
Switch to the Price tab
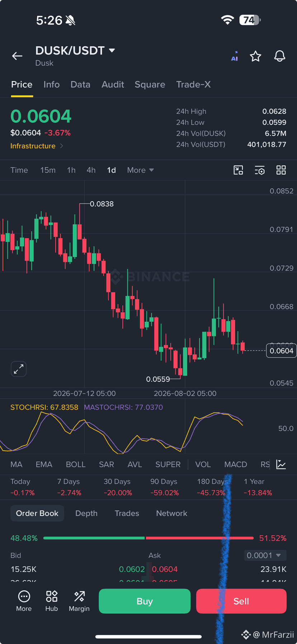[22, 85]
